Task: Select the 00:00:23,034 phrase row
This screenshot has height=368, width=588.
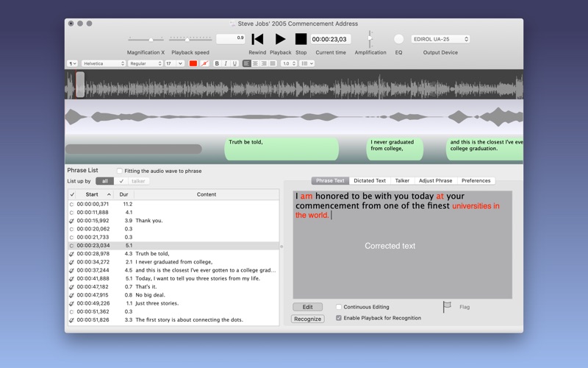Action: pyautogui.click(x=173, y=246)
